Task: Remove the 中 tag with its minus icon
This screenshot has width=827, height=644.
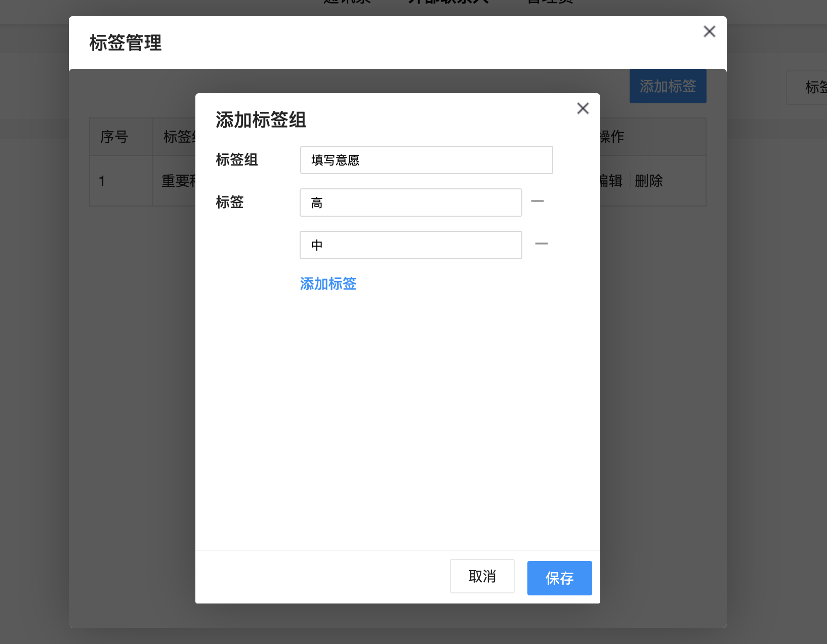Action: (542, 244)
